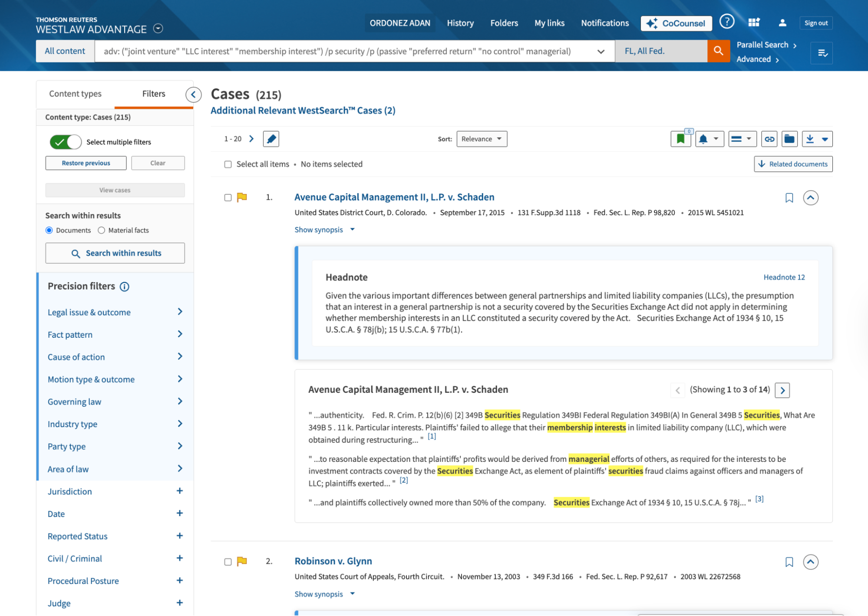Click the download delivery icon

coord(810,139)
